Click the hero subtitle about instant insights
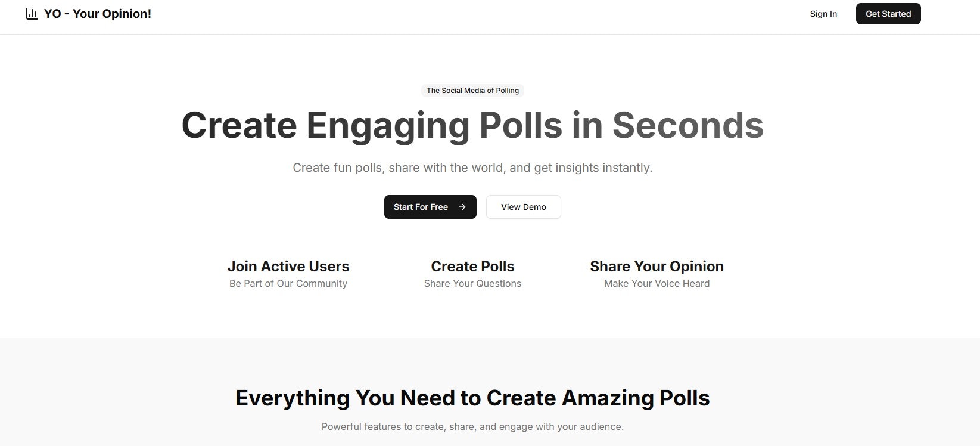The width and height of the screenshot is (980, 446). [x=472, y=168]
